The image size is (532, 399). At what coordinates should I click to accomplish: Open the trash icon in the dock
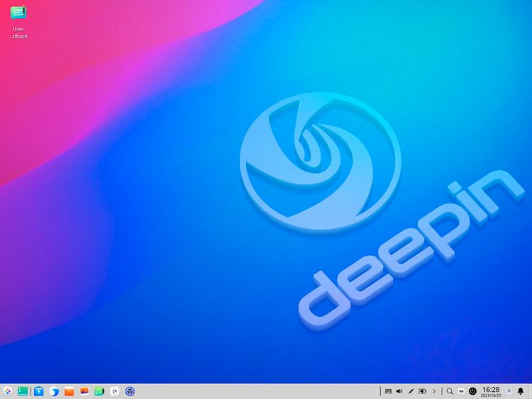pos(509,391)
